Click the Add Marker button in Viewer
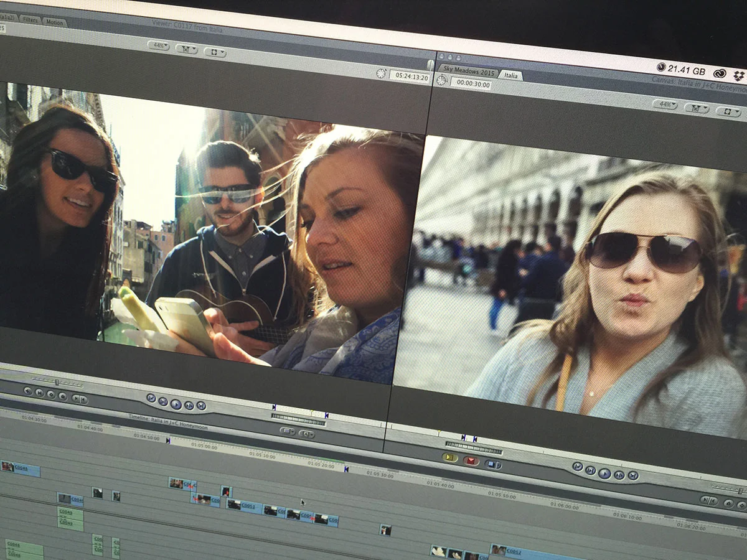747x560 pixels. [x=63, y=396]
